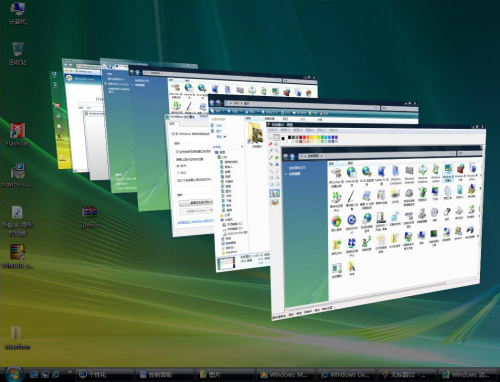Viewport: 500px width, 382px height.
Task: Pick the red color swatch in Paint palette
Action: (304, 137)
